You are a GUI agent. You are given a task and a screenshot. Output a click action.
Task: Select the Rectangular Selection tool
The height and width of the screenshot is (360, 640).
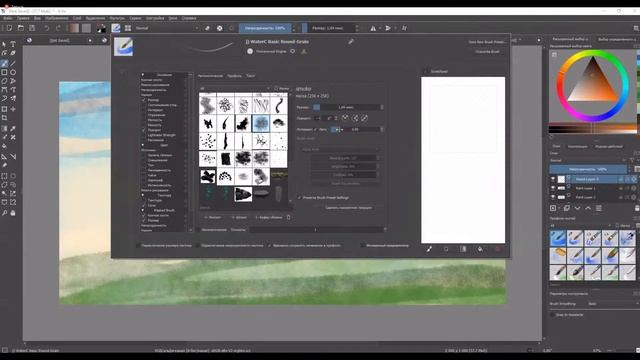coord(4,176)
